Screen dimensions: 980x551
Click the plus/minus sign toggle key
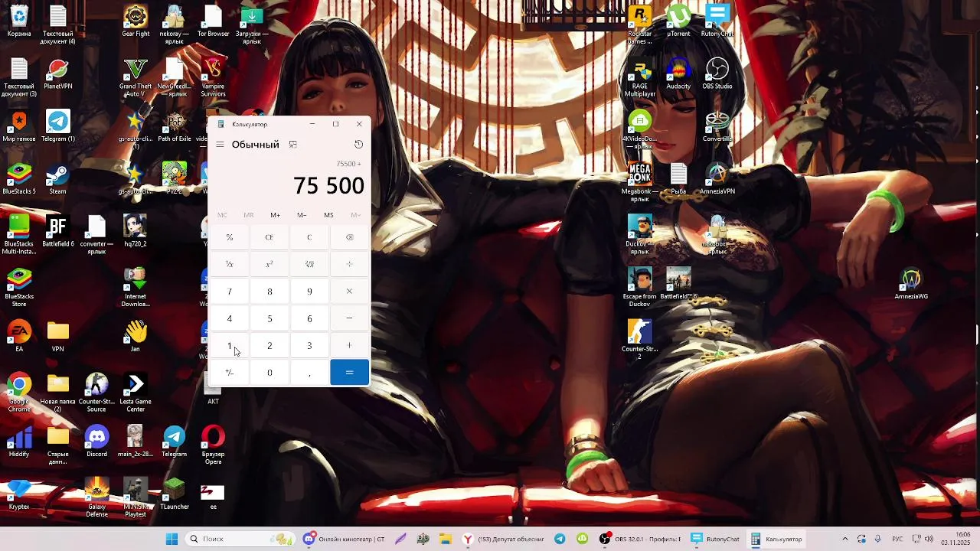coord(229,372)
